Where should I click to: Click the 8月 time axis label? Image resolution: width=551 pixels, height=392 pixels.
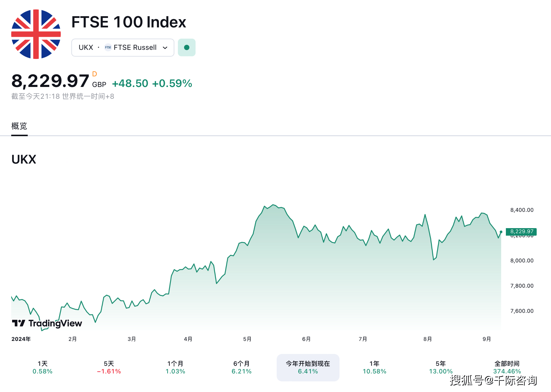pyautogui.click(x=428, y=339)
